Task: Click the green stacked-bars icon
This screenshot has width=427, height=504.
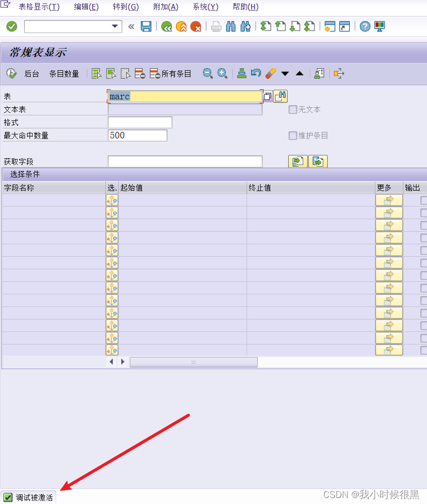Action: [x=242, y=74]
